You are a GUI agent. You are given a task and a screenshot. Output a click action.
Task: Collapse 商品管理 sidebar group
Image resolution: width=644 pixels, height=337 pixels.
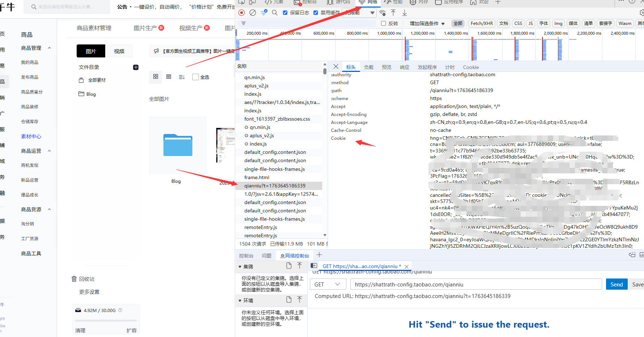pyautogui.click(x=50, y=48)
